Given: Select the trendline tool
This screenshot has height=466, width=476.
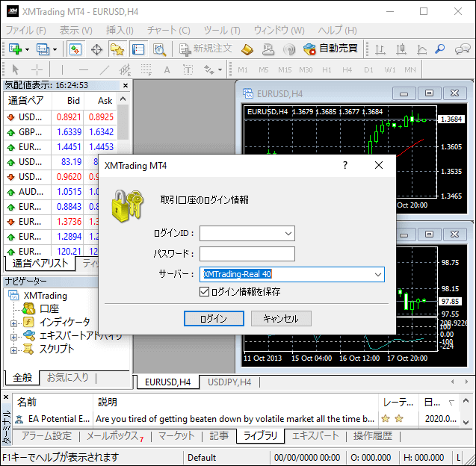Looking at the screenshot, I should coord(105,69).
